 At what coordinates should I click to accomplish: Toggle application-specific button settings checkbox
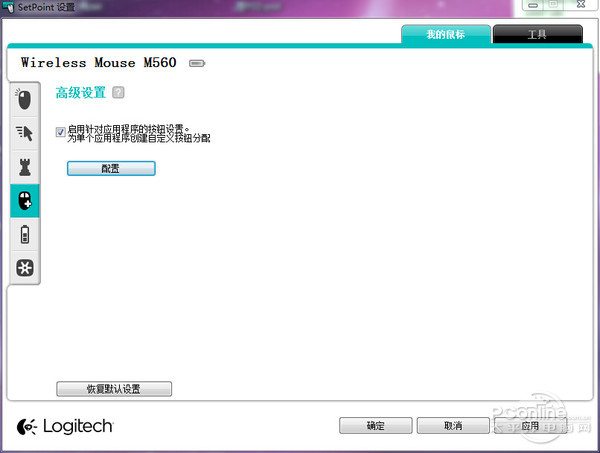(x=60, y=132)
